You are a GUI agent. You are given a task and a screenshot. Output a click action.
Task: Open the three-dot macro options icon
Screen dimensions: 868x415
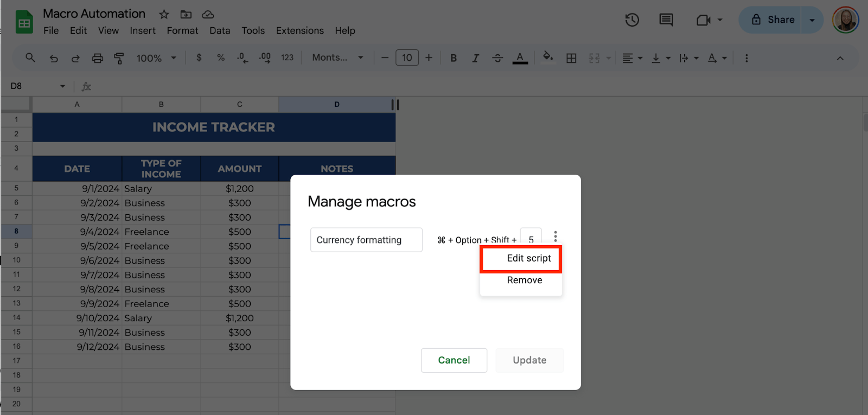(555, 237)
